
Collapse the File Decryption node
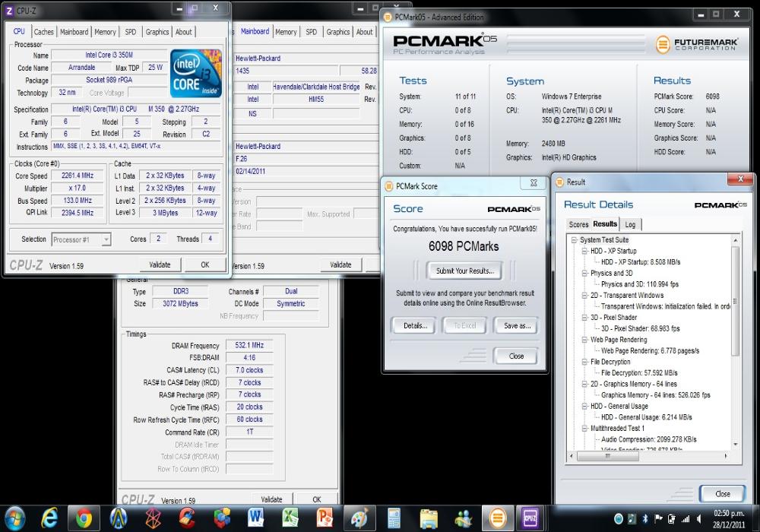tap(585, 362)
